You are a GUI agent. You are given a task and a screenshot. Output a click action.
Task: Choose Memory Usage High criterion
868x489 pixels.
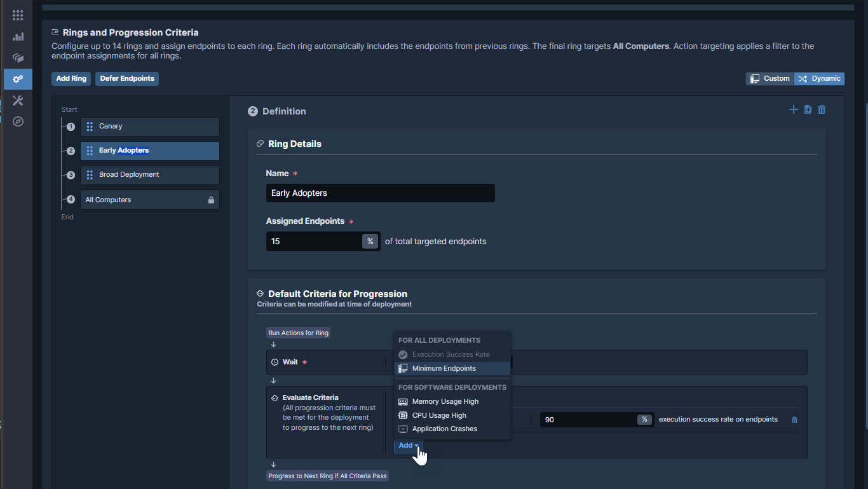tap(452, 401)
